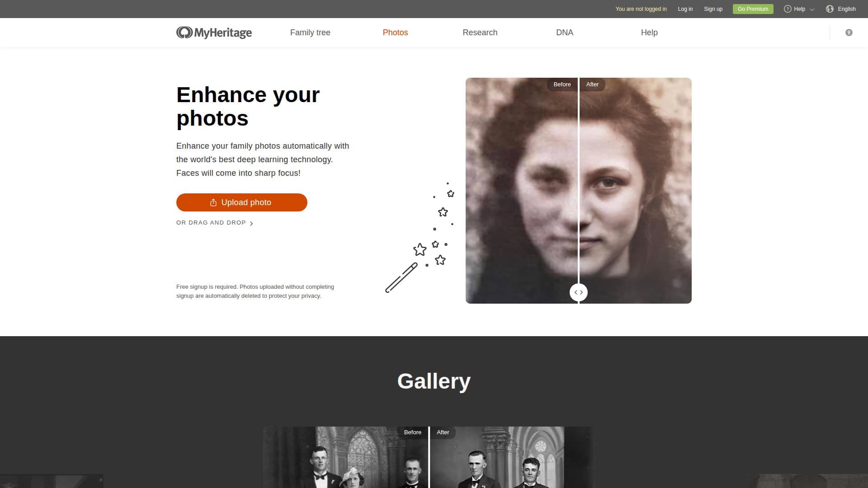
Task: Click the gallery wedding photo divider line
Action: (429, 457)
